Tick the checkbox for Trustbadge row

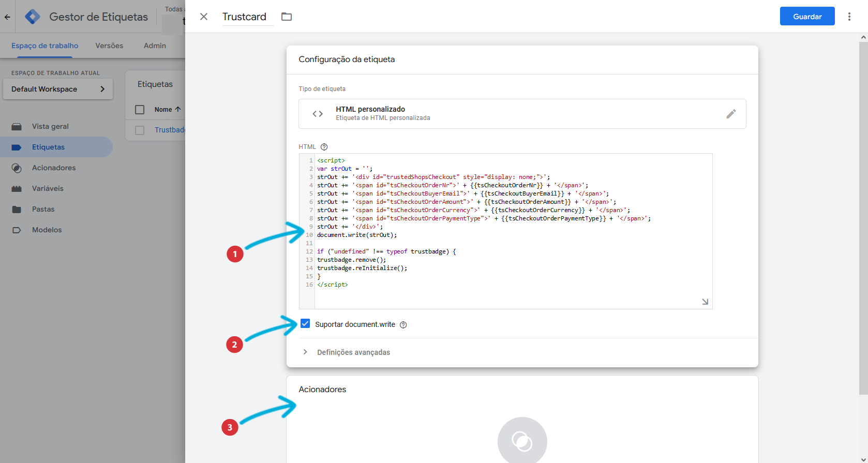140,130
